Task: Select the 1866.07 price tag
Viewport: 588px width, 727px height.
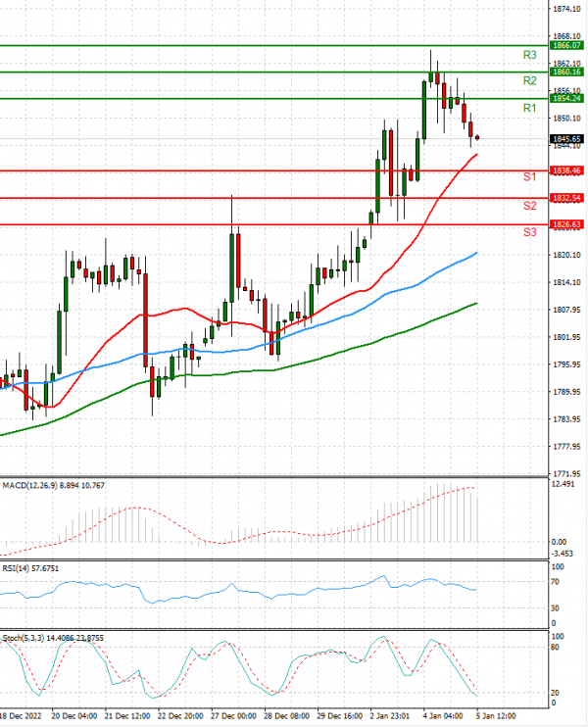Action: [566, 45]
